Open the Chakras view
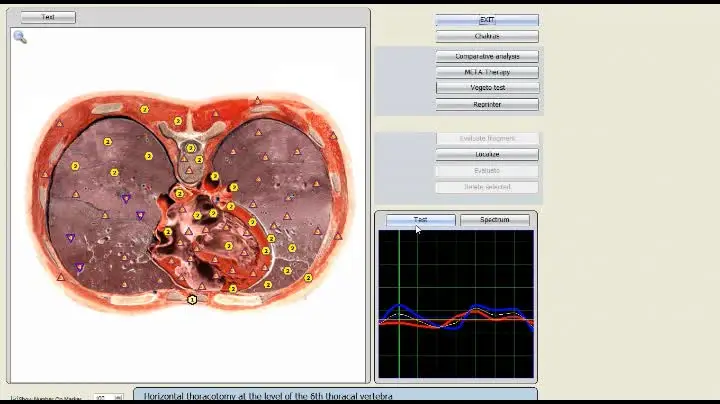The width and height of the screenshot is (720, 404). point(487,36)
